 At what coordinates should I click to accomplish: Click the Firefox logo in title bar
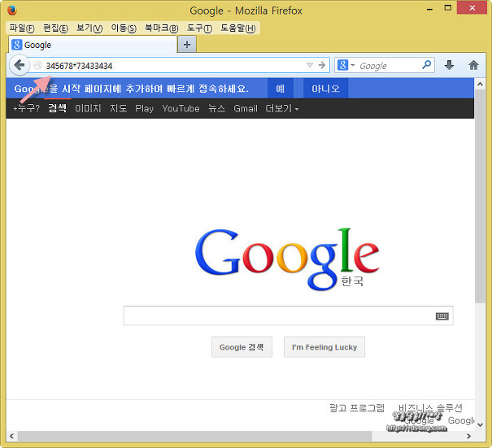[12, 10]
